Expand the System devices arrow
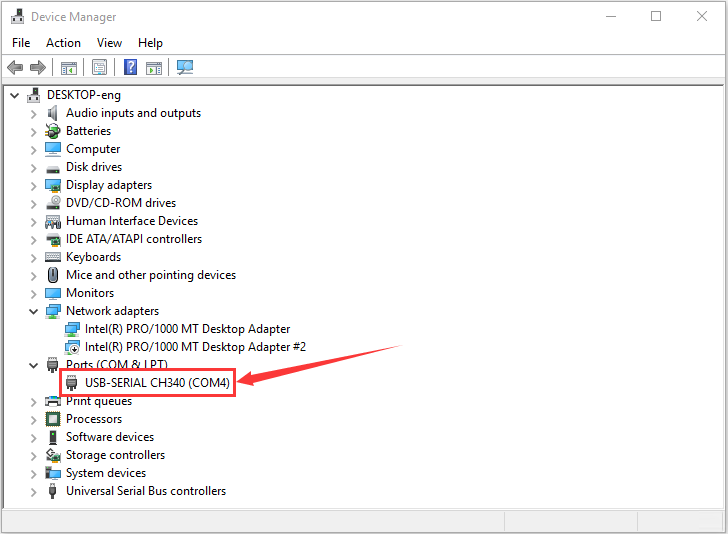This screenshot has height=534, width=728. pos(33,474)
